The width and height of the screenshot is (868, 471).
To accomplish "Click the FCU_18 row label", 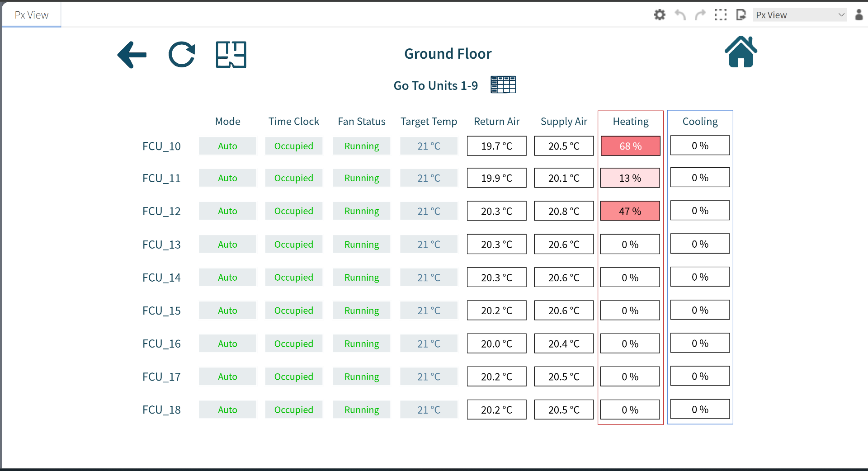I will click(x=161, y=410).
